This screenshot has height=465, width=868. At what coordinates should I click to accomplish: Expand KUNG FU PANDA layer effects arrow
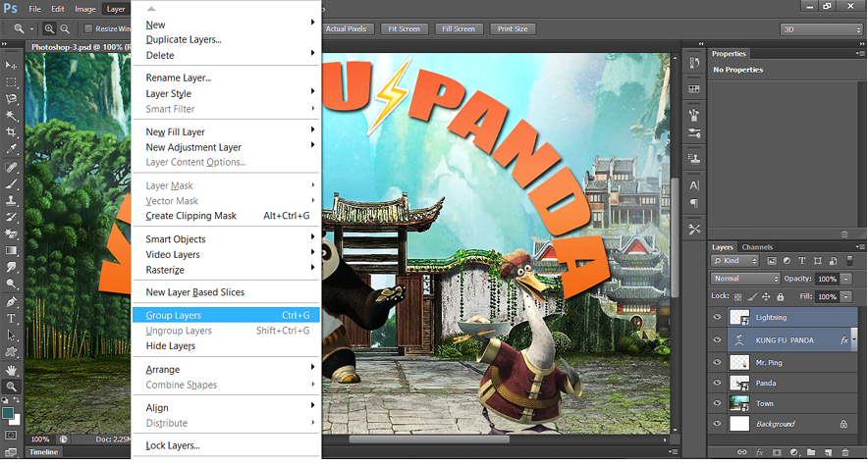[854, 340]
